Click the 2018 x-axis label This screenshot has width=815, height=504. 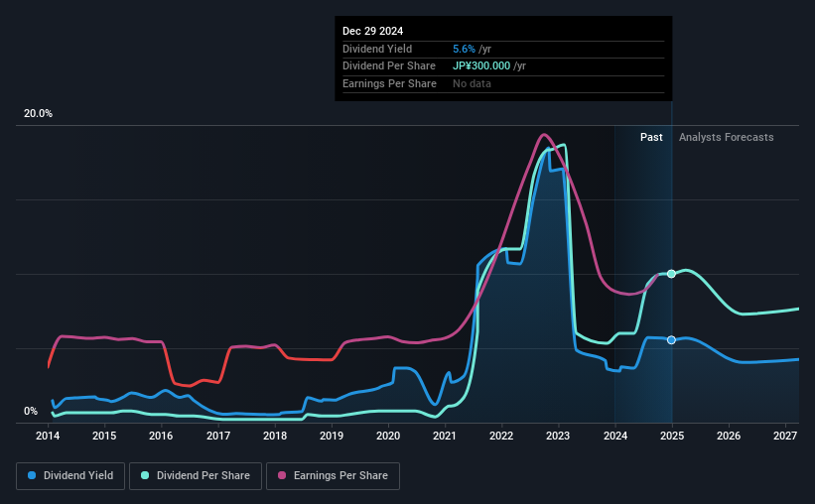click(275, 436)
